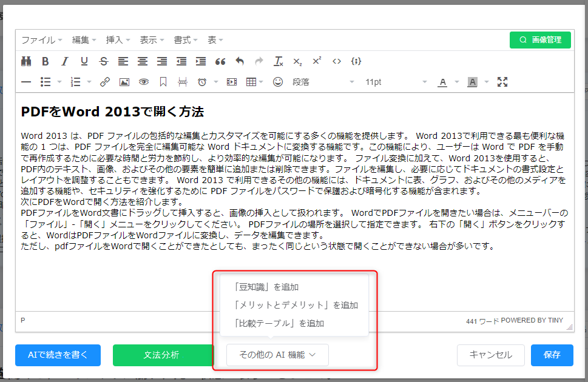The width and height of the screenshot is (588, 382).
Task: Toggle fullscreen editor mode
Action: [502, 82]
